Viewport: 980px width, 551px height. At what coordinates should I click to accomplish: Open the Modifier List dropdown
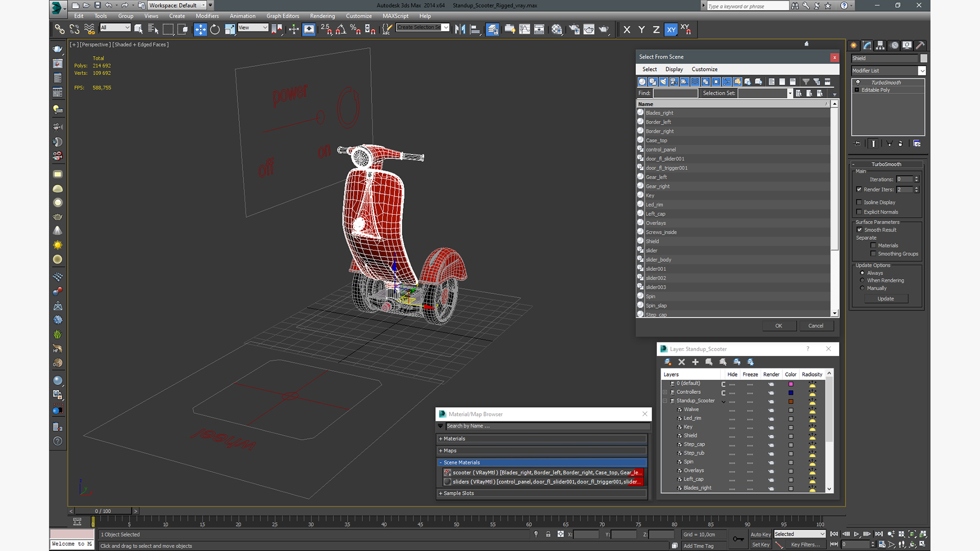(888, 71)
